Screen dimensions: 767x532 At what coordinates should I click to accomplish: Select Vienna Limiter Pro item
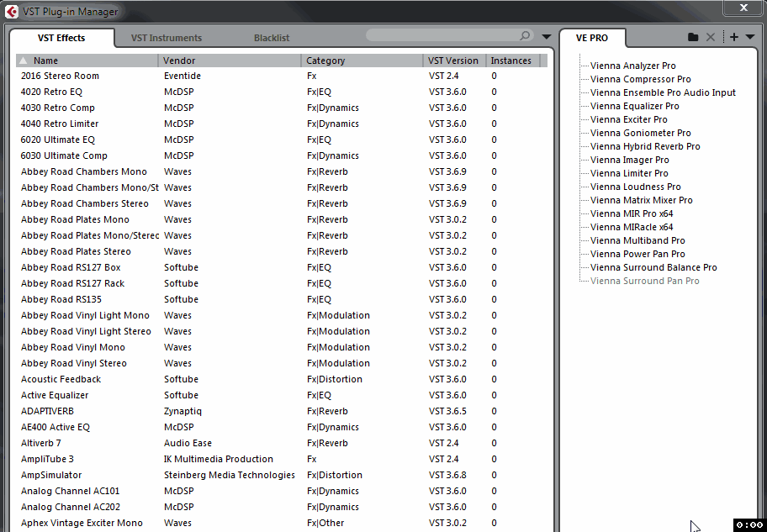coord(629,173)
